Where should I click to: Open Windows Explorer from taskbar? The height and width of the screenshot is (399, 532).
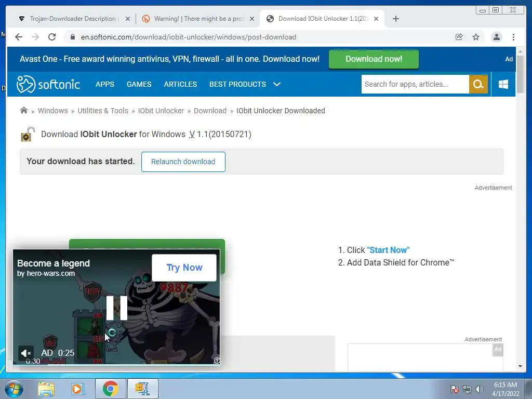46,389
